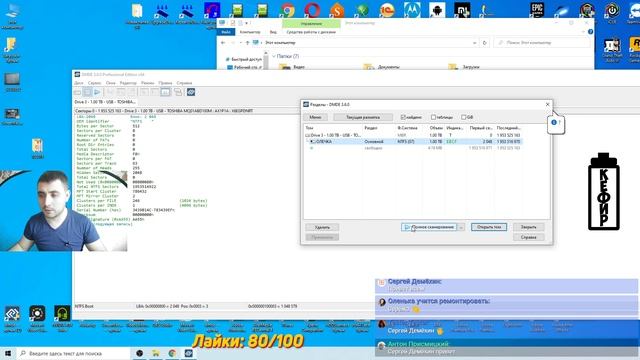Toggle the 'таблицы' checkbox
Viewport: 640px width, 360px height.
[x=433, y=117]
